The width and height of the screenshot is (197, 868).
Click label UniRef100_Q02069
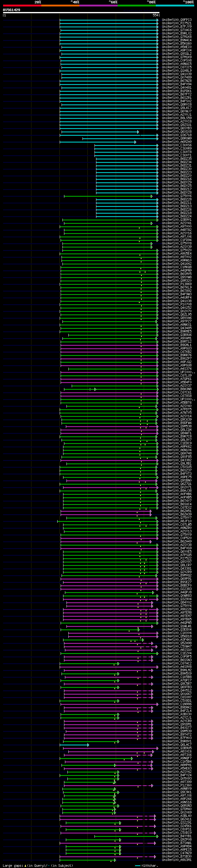coord(177,812)
